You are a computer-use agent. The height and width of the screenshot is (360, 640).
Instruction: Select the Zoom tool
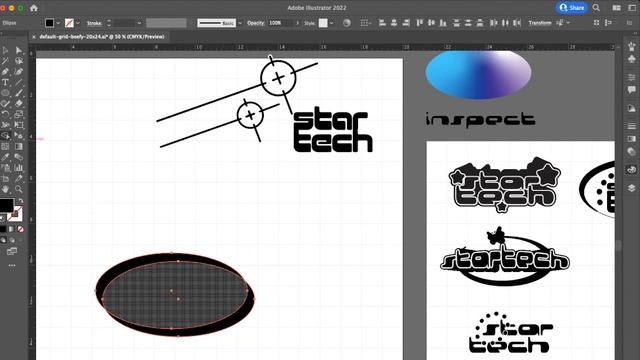(19, 189)
